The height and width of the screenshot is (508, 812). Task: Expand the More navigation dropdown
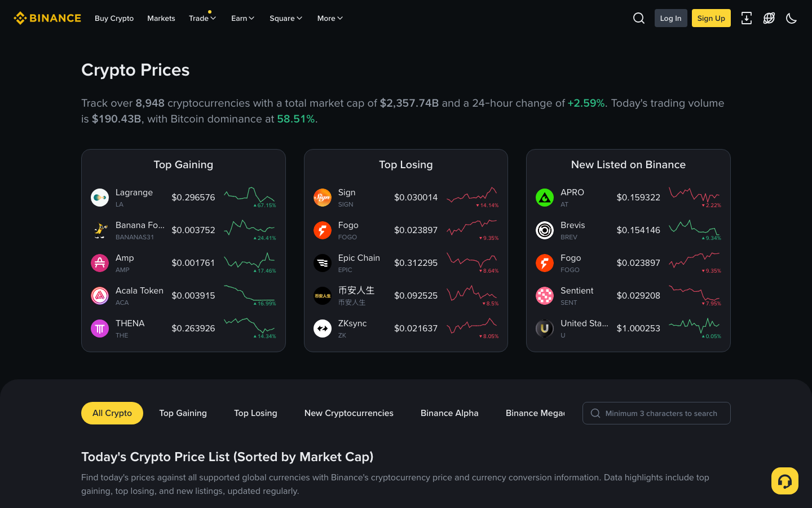coord(329,18)
